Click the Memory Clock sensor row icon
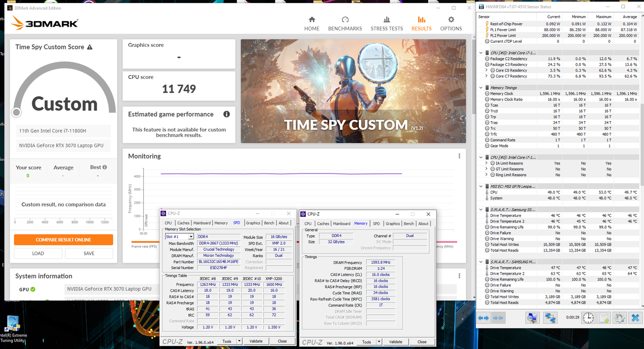The height and width of the screenshot is (349, 644). [x=487, y=94]
